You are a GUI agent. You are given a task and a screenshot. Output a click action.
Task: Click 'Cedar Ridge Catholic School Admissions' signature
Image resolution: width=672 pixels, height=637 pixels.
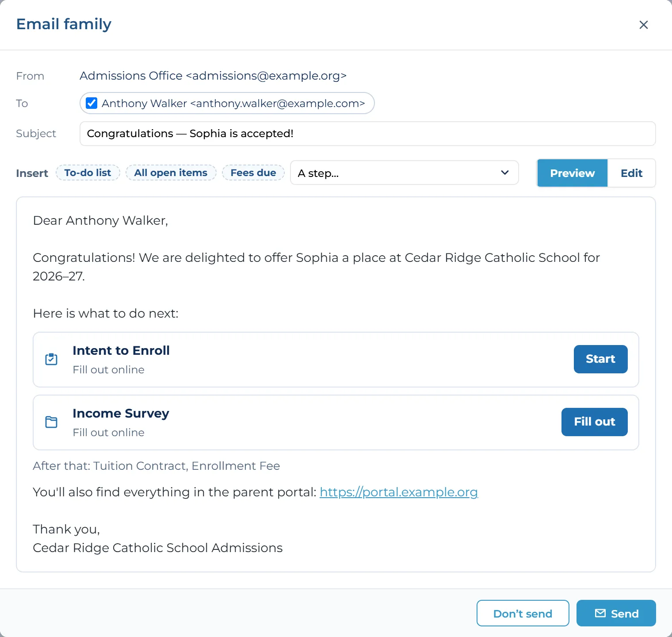pyautogui.click(x=158, y=548)
